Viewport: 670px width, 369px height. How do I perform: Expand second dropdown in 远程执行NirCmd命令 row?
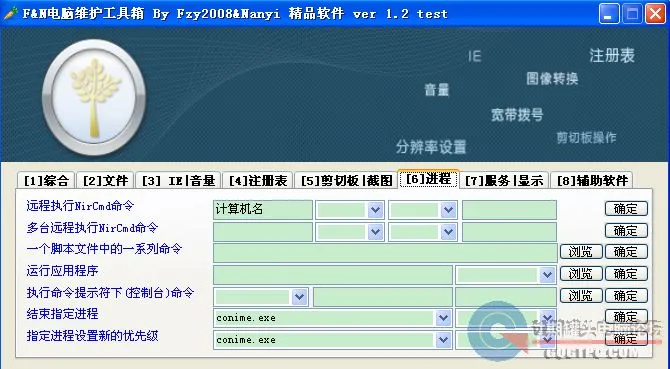pos(448,210)
